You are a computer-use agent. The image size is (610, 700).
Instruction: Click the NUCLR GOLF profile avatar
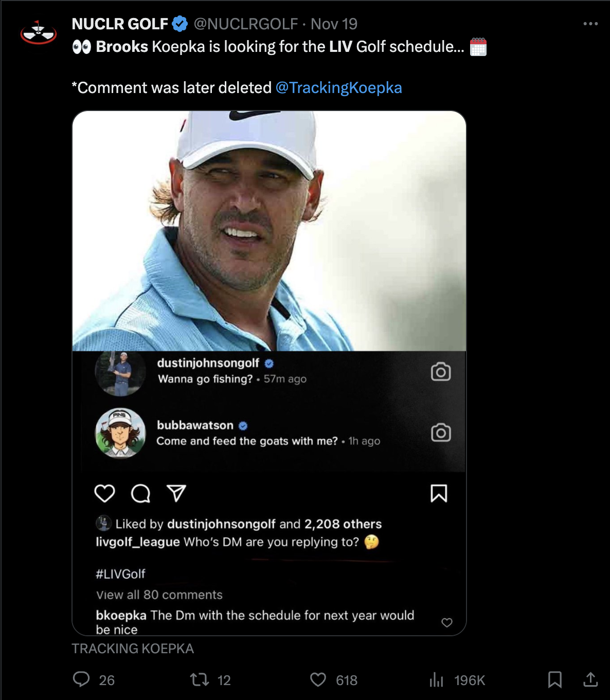[39, 32]
